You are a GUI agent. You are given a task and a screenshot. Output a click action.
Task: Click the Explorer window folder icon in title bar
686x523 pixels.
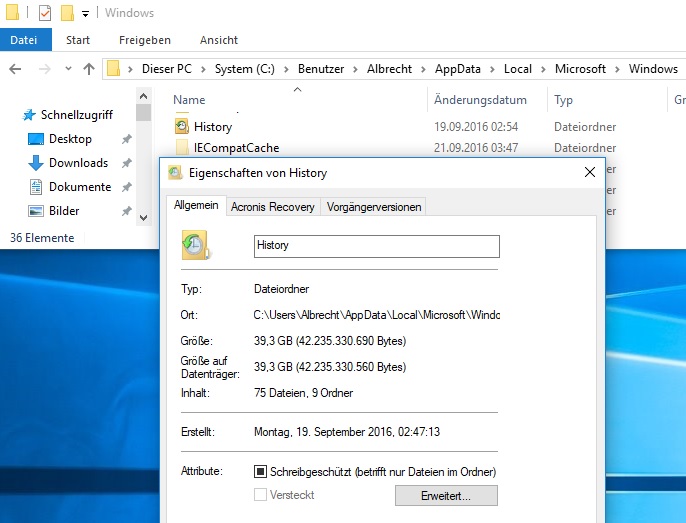[x=12, y=12]
